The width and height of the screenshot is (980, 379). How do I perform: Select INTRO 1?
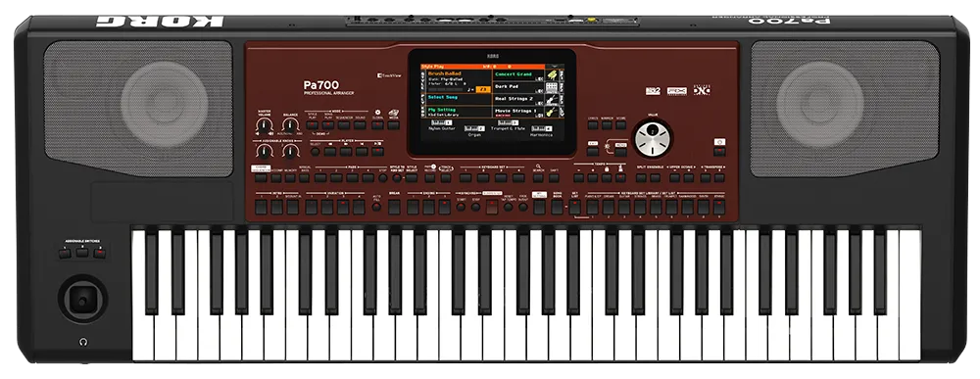(261, 207)
